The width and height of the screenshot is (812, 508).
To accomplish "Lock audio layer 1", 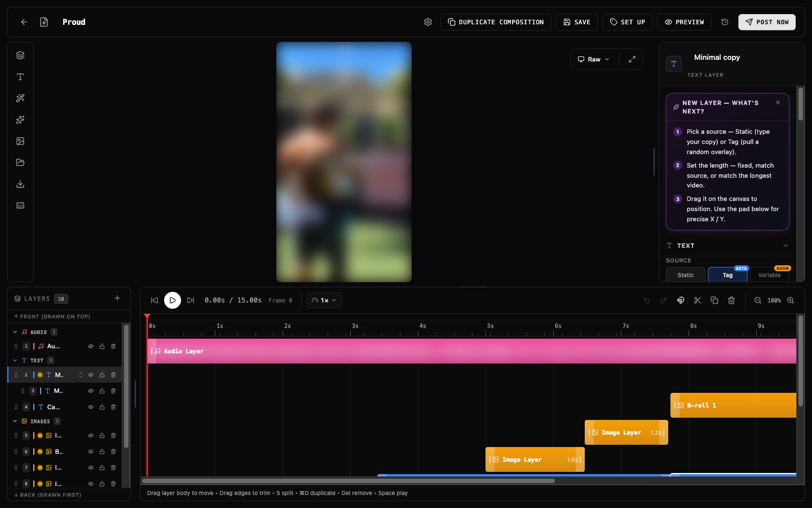I will pyautogui.click(x=102, y=347).
